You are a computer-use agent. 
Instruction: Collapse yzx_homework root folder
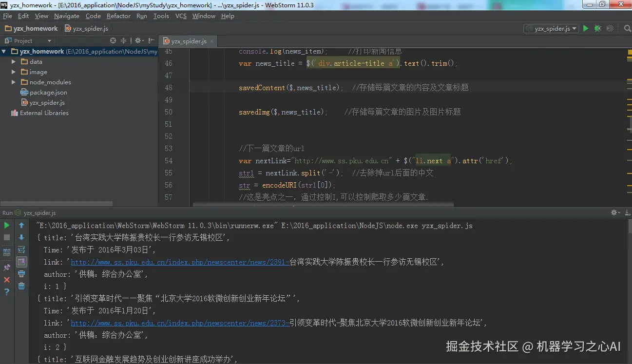click(x=4, y=52)
